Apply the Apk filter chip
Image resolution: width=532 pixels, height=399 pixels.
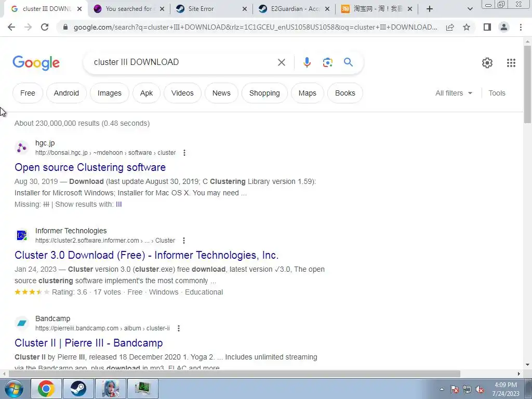147,93
